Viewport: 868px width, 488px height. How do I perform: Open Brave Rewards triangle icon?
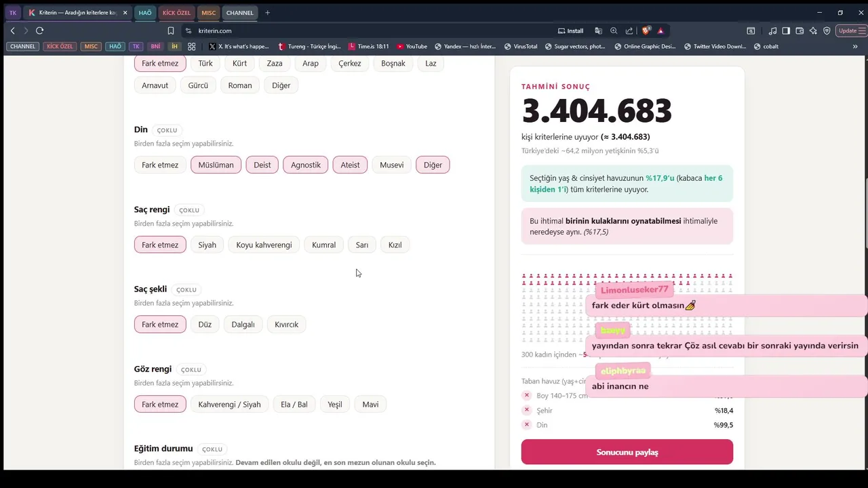point(660,30)
